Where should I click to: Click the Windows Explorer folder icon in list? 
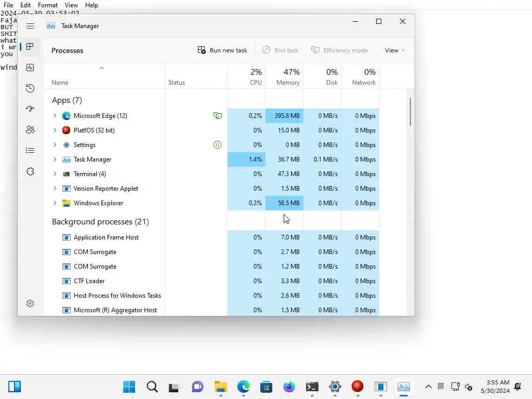pos(66,203)
